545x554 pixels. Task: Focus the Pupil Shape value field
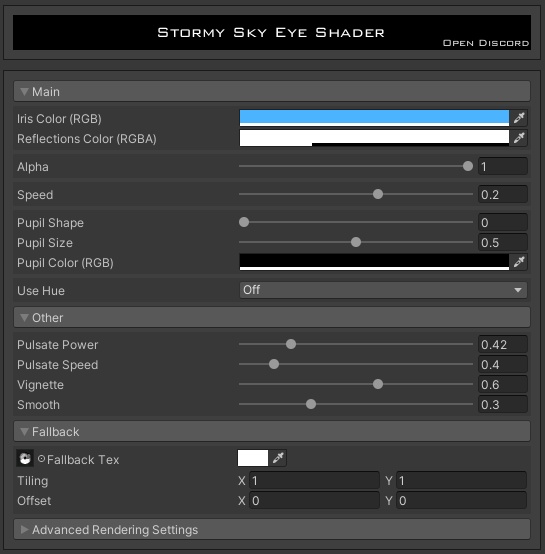coord(503,223)
